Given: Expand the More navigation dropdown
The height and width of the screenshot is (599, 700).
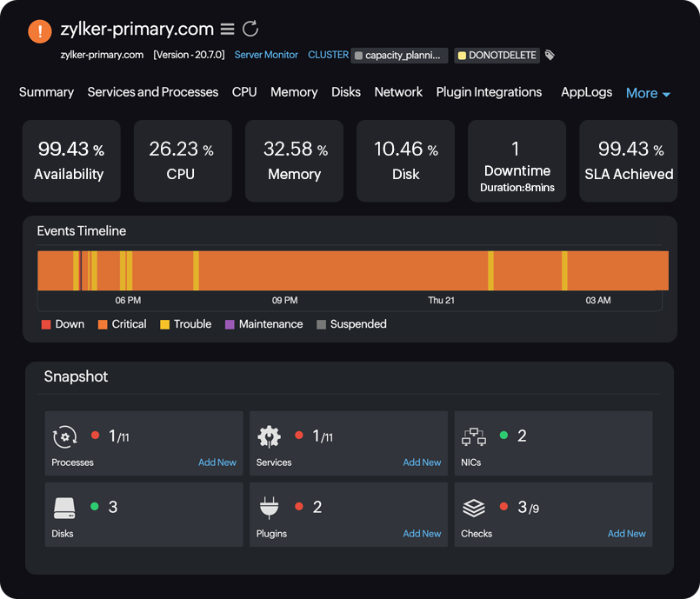Looking at the screenshot, I should click(648, 93).
